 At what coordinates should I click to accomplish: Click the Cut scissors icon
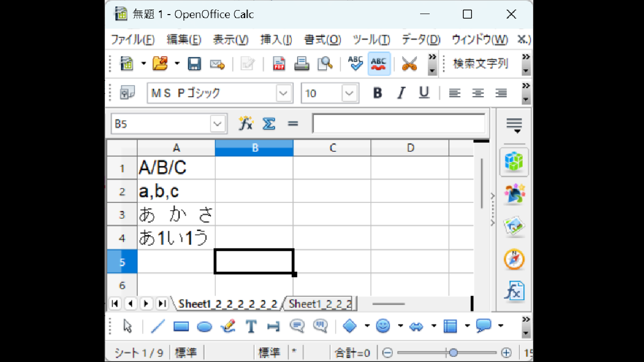point(409,64)
